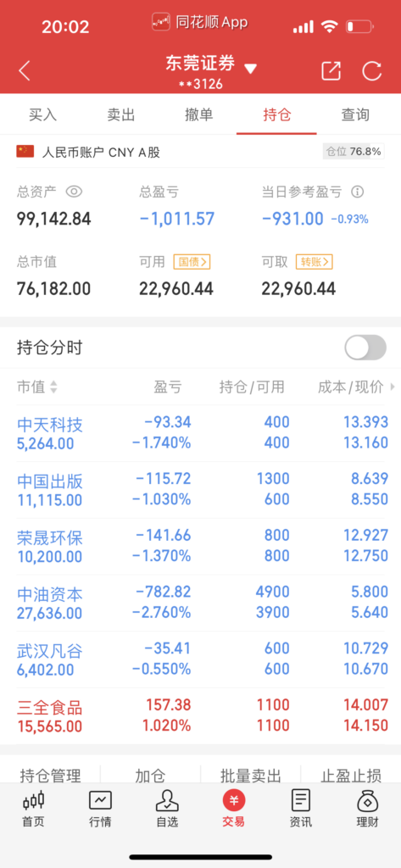
Task: Tap the 转账 transfer button
Action: tap(314, 262)
